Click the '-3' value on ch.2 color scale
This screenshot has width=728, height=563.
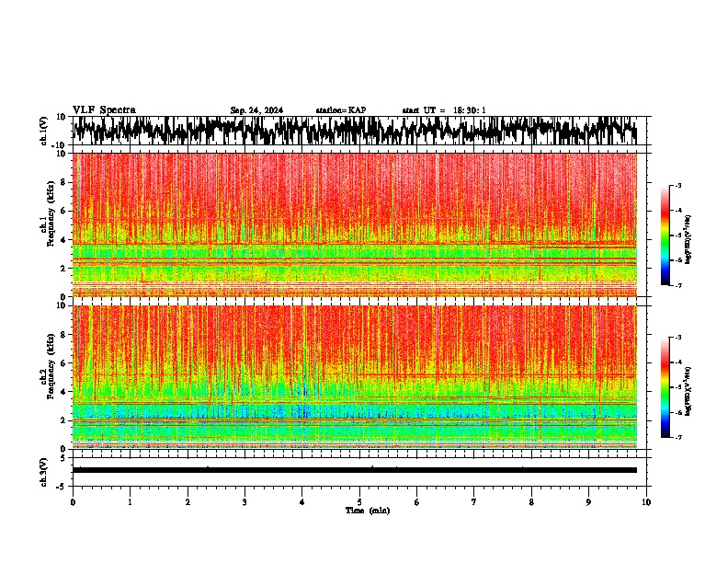click(x=677, y=338)
